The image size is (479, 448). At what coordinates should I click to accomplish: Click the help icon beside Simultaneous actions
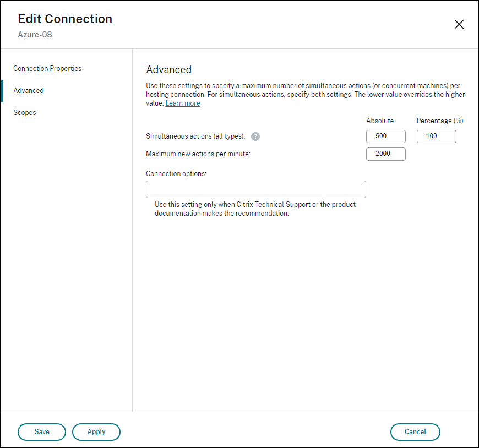255,136
